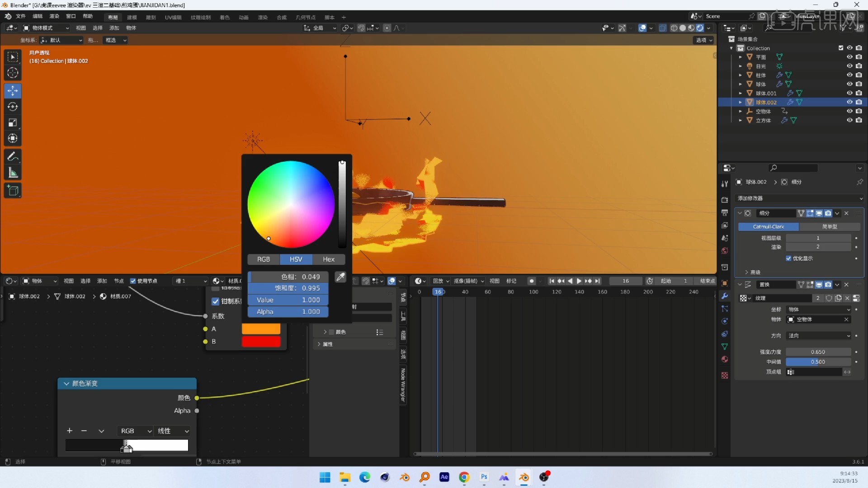Open the Object Data green triangle tab icon
This screenshot has height=488, width=868.
(x=725, y=347)
